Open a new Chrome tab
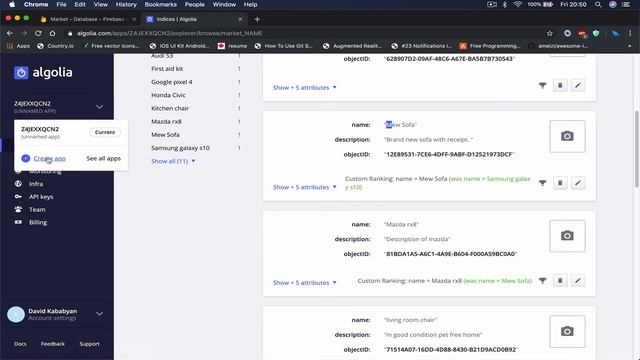The image size is (640, 360). coord(257,19)
